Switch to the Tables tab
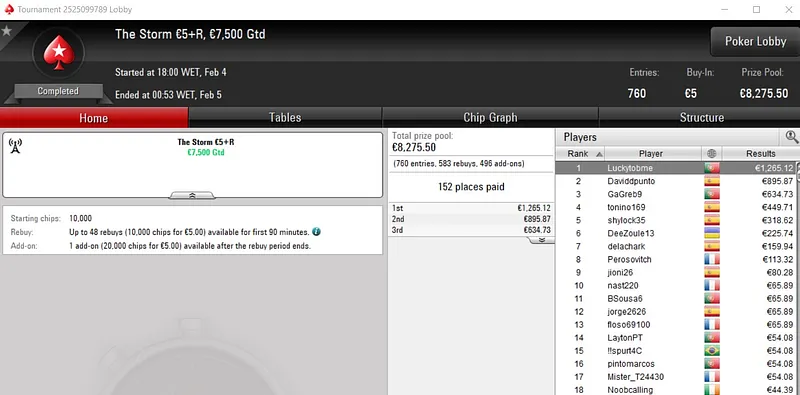This screenshot has width=800, height=395. click(x=285, y=117)
